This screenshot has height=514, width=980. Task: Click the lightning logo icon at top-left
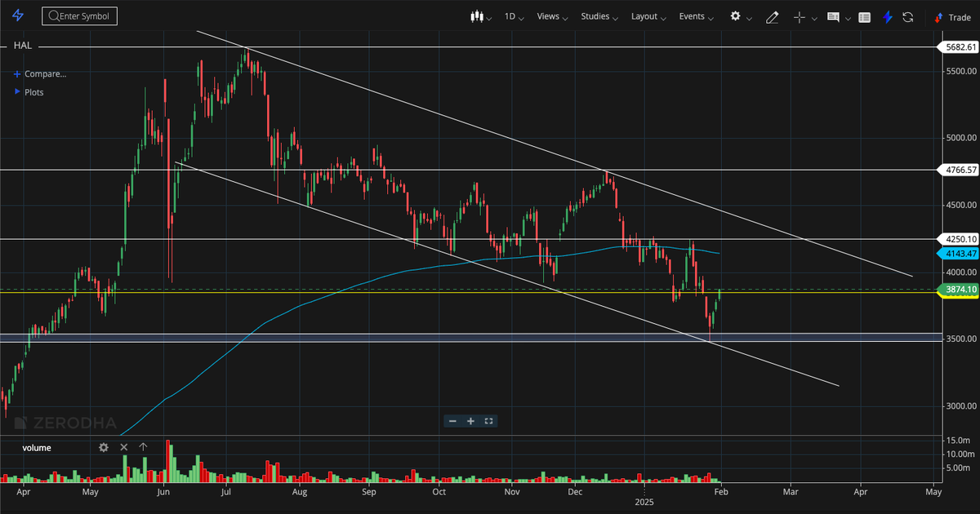18,16
